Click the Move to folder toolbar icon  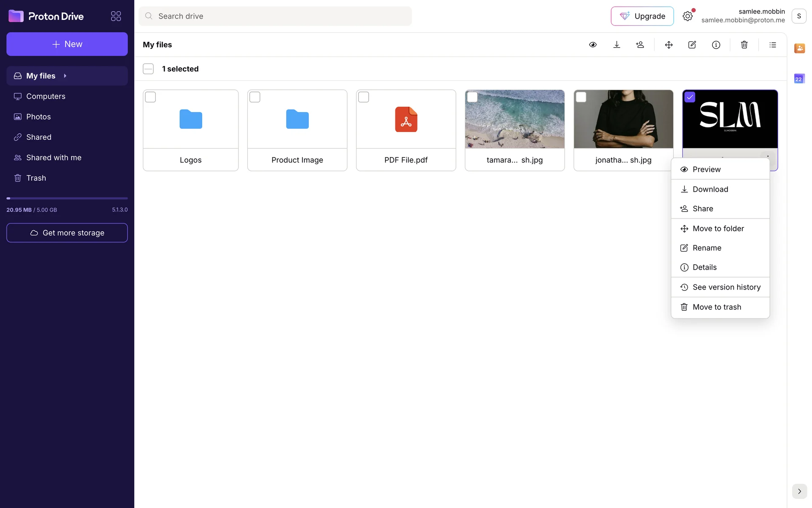[x=669, y=45]
